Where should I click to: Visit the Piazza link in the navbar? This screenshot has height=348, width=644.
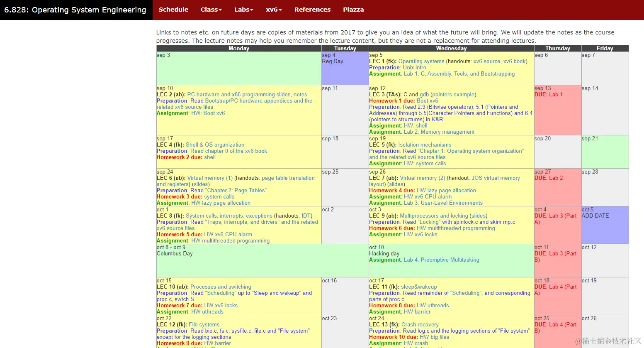(353, 10)
